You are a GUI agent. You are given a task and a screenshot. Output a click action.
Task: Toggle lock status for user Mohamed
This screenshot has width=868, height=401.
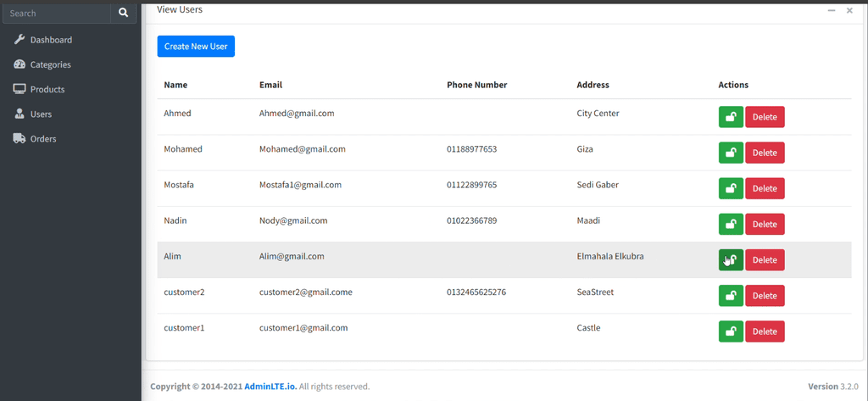point(731,153)
